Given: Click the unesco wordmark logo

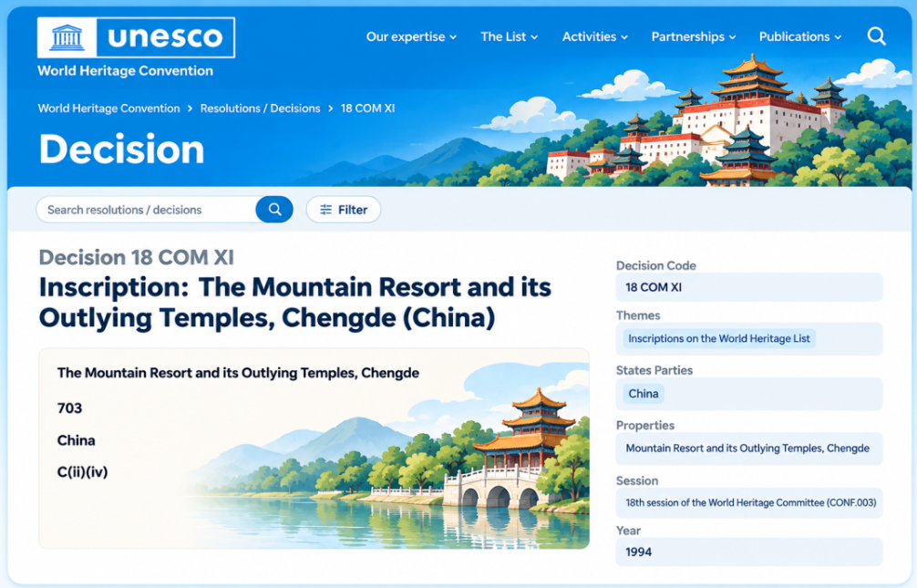Looking at the screenshot, I should [x=165, y=37].
